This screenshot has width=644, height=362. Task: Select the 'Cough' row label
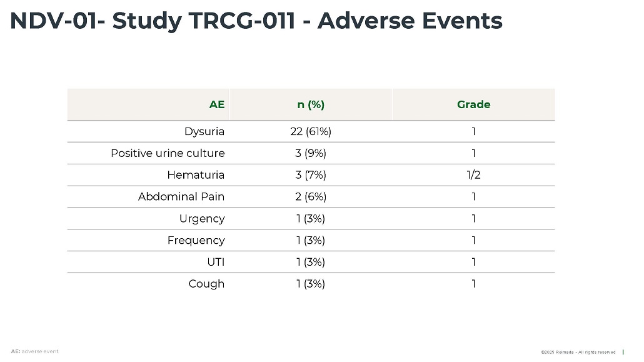(206, 284)
